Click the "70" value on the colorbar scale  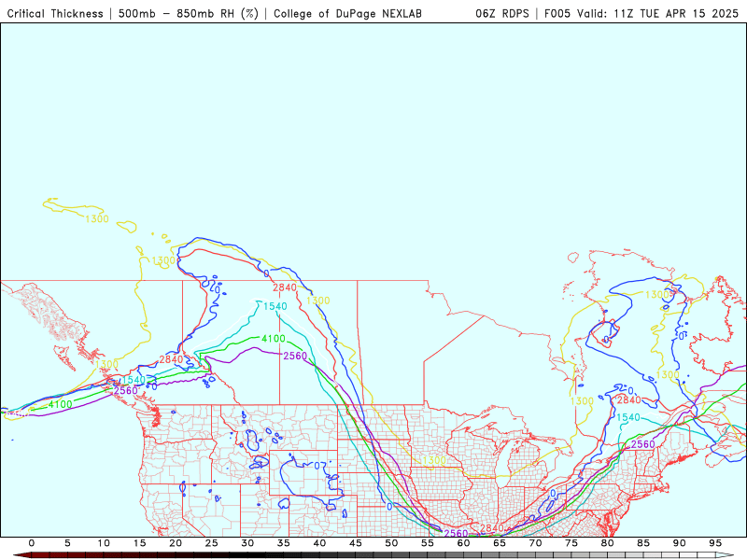coord(535,543)
